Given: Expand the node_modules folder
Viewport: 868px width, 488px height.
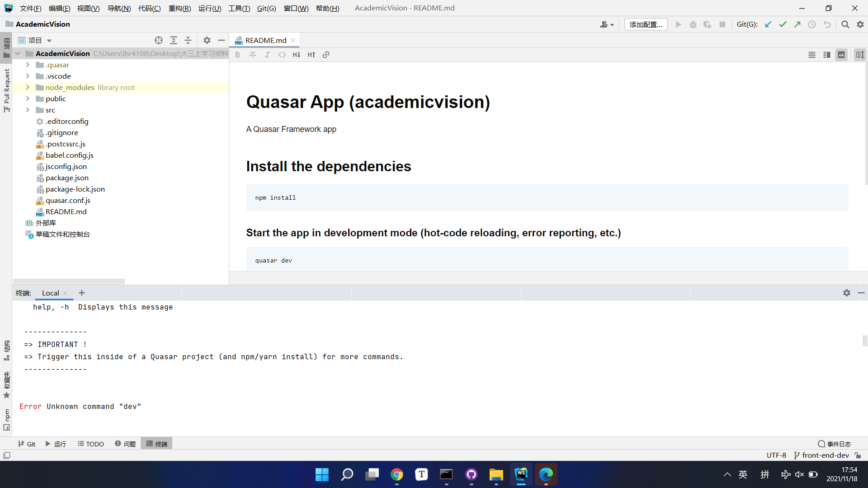Looking at the screenshot, I should coord(28,87).
